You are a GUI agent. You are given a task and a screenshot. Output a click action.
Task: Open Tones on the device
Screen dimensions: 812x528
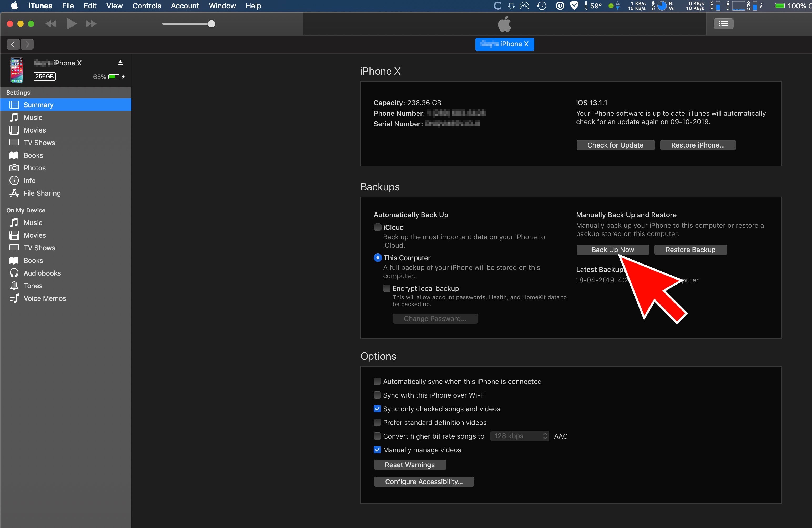coord(33,286)
